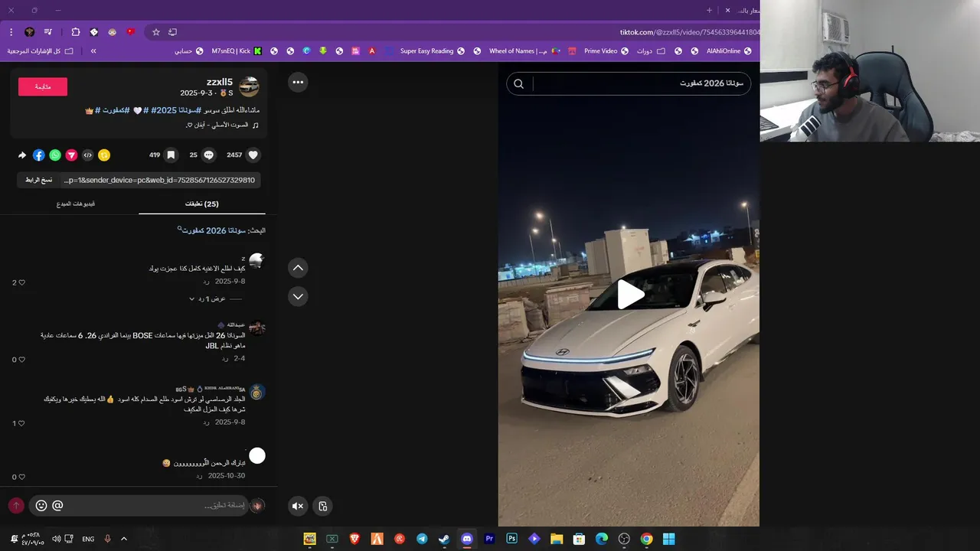Viewport: 980px width, 551px height.
Task: Repost video with the yellow repost icon
Action: (x=104, y=155)
